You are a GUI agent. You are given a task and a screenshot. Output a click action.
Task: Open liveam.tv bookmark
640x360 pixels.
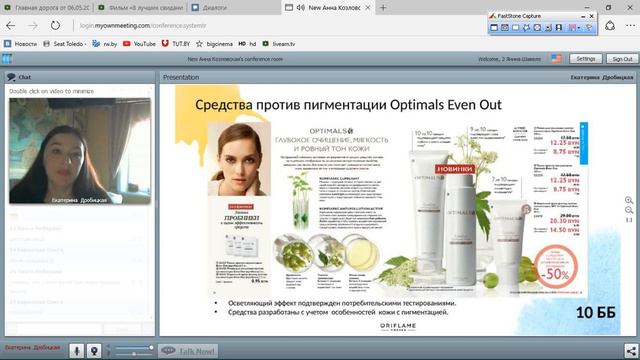(x=278, y=44)
